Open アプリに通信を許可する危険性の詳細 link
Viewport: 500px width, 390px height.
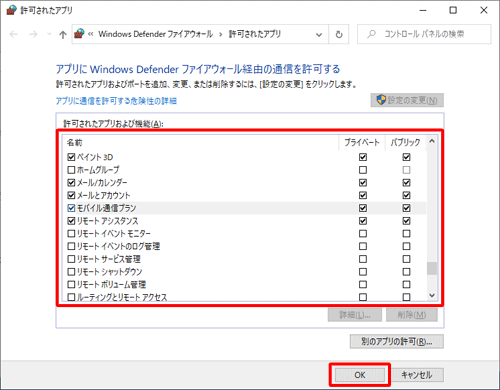[116, 101]
